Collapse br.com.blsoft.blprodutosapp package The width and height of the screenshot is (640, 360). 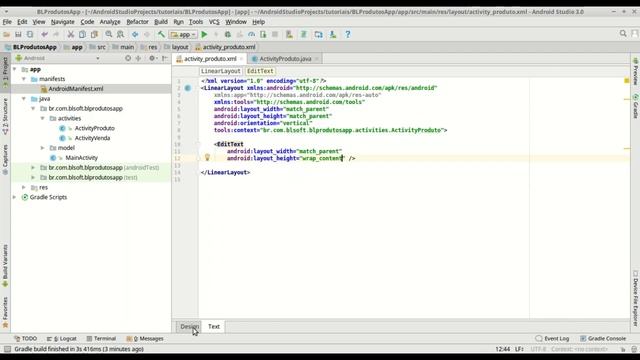(x=33, y=108)
